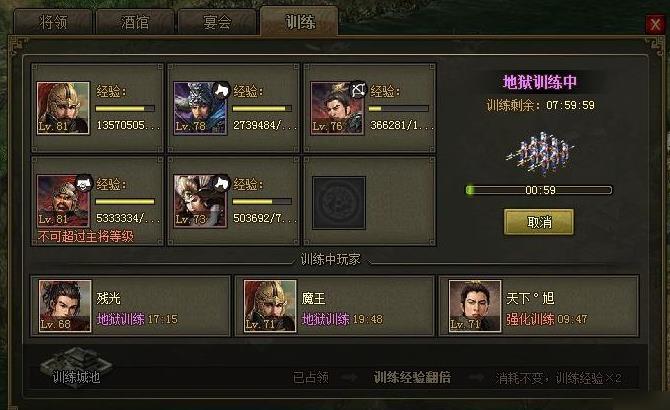Select the Lv. 81 golden-helmet general portrait
The image size is (670, 410).
point(63,108)
